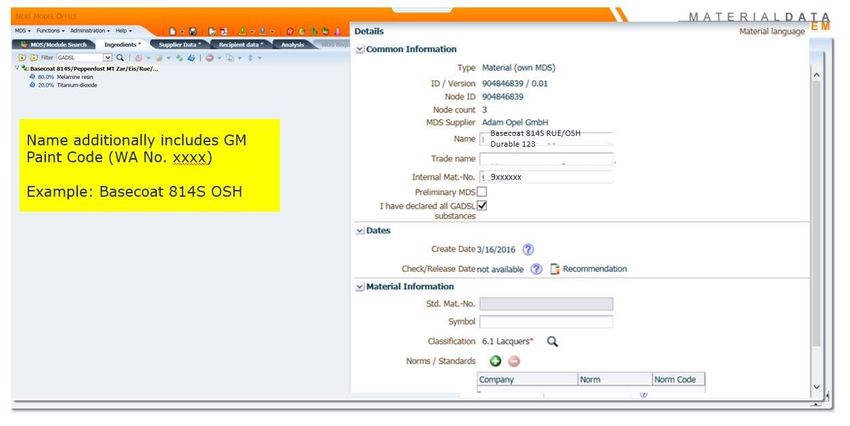Screen dimensions: 850x426
Task: Click the New document icon in top toolbar
Action: point(172,31)
